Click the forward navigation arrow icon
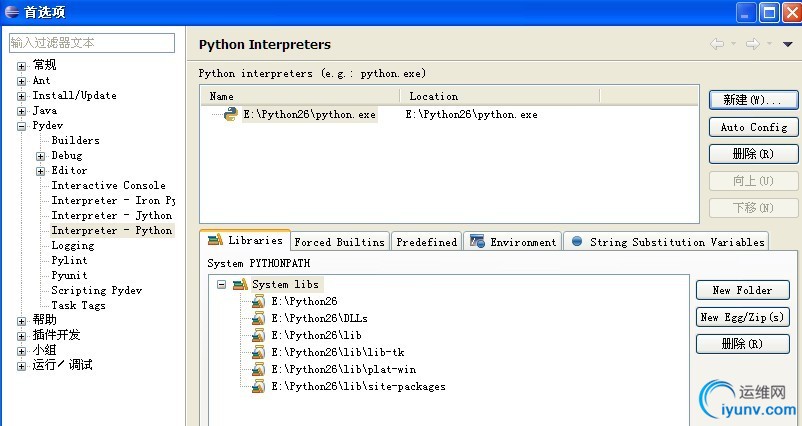 [x=752, y=44]
